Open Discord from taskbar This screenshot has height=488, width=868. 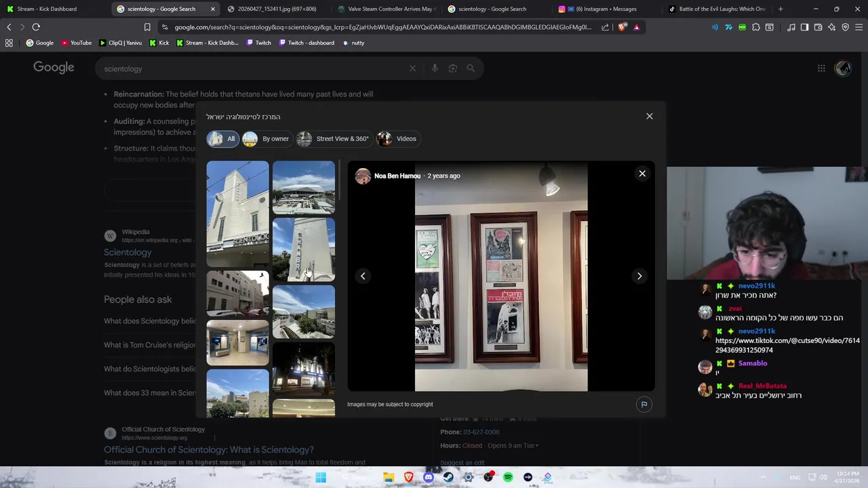[429, 477]
